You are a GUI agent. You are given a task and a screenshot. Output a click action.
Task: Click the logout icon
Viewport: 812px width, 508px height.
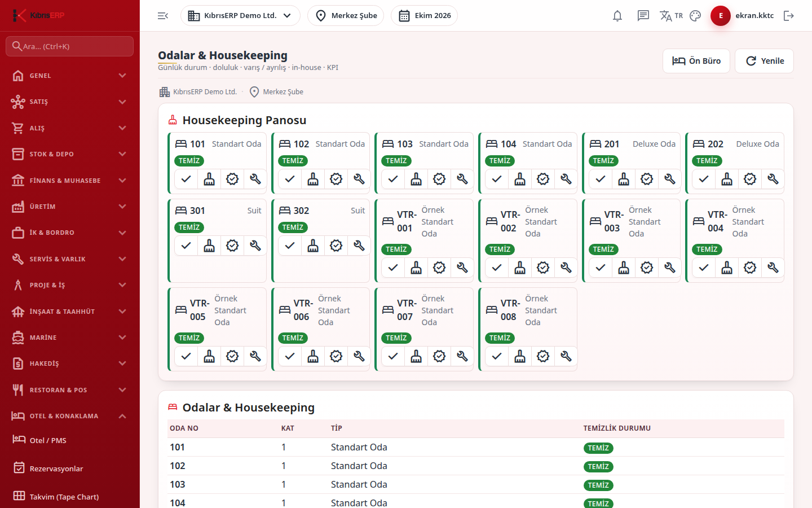coord(789,16)
